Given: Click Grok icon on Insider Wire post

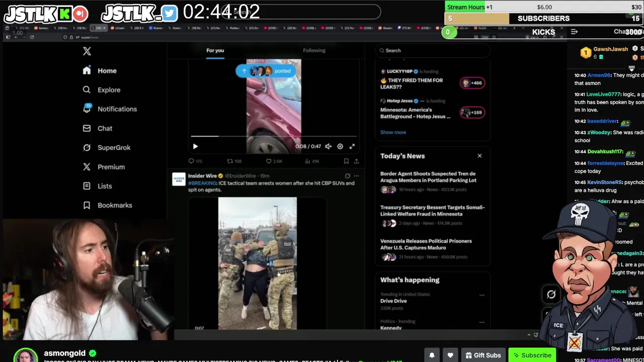Looking at the screenshot, I should coord(347,176).
